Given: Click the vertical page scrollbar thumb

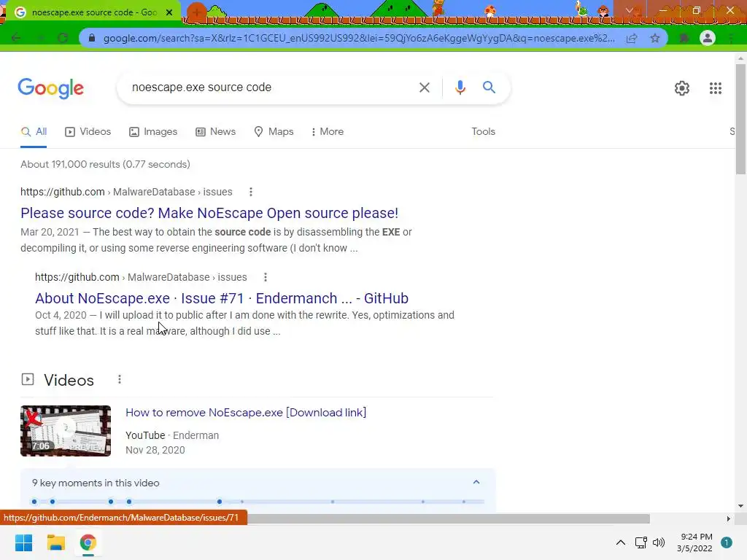Looking at the screenshot, I should click(740, 119).
